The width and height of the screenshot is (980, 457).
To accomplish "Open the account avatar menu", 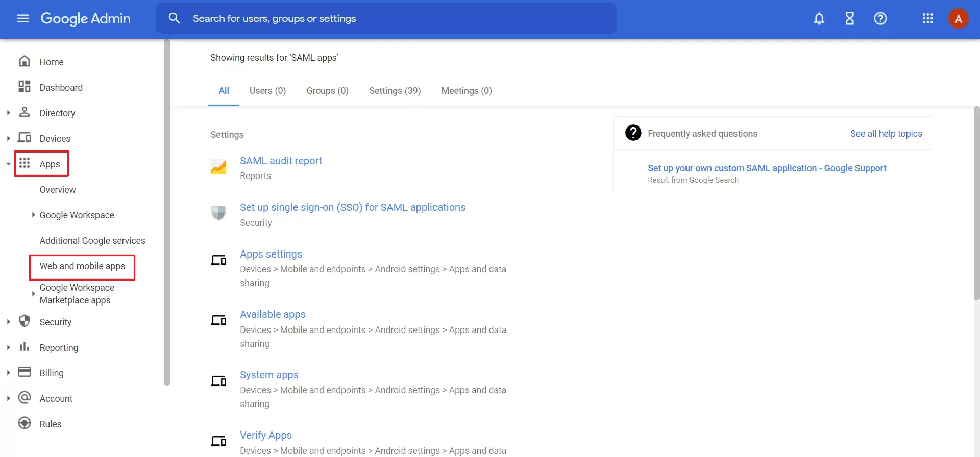I will [x=958, y=19].
